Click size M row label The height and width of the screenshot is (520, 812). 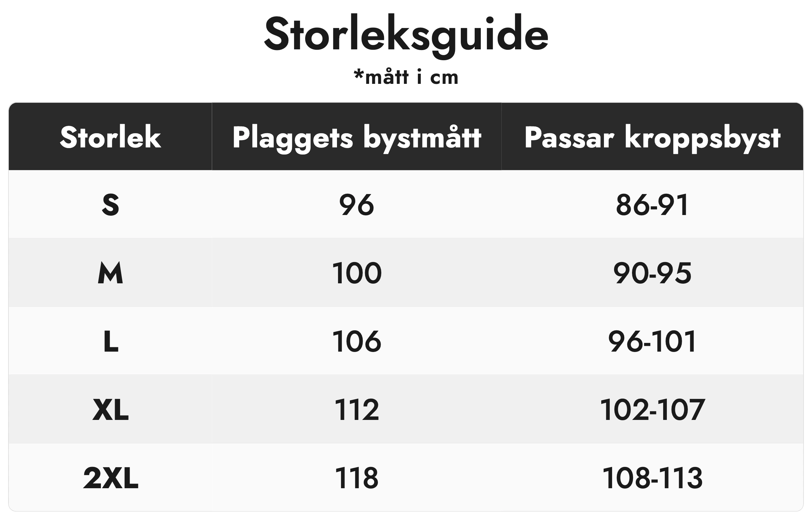tap(110, 273)
